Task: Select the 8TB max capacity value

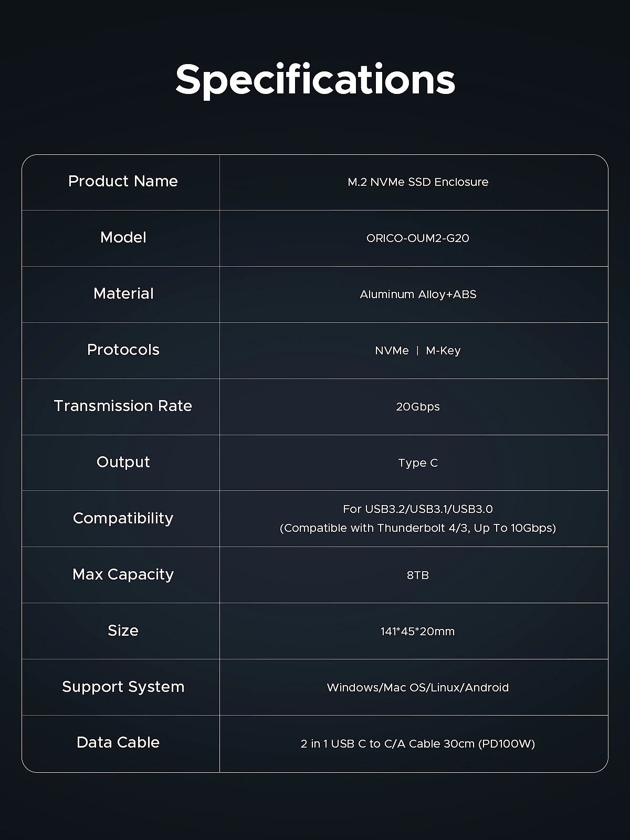Action: click(418, 575)
